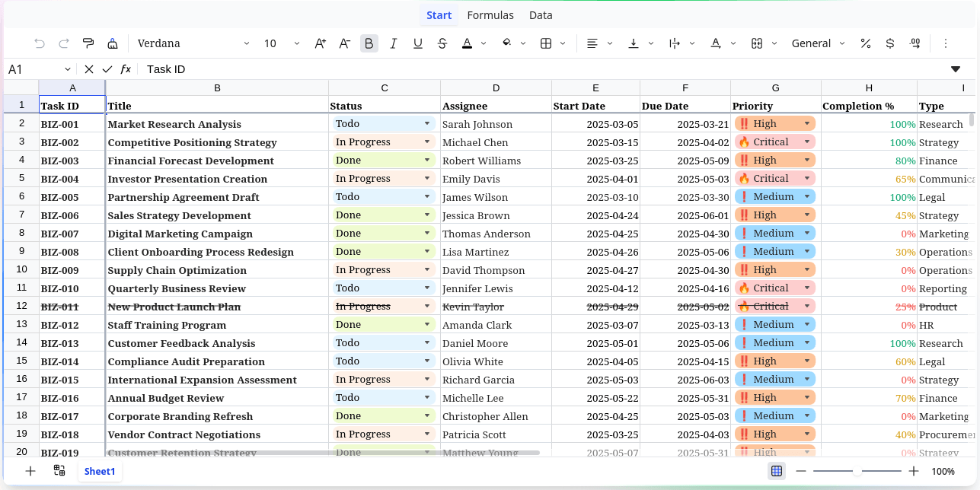This screenshot has width=980, height=490.
Task: Click the percent format icon
Action: [865, 43]
